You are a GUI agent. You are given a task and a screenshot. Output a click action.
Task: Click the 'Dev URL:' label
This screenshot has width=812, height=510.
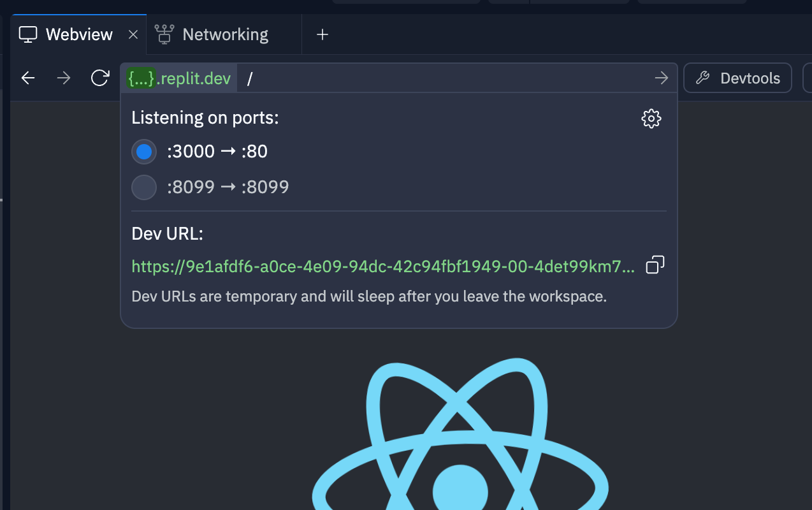(167, 234)
